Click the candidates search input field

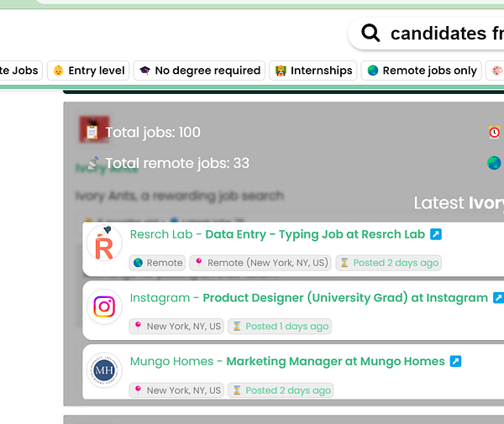pyautogui.click(x=445, y=34)
